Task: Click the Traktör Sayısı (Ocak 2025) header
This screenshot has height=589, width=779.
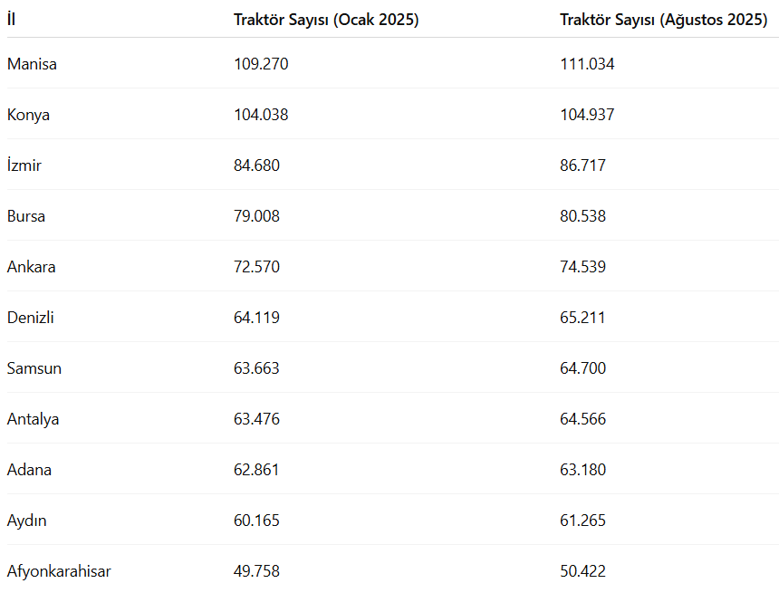Action: coord(326,19)
